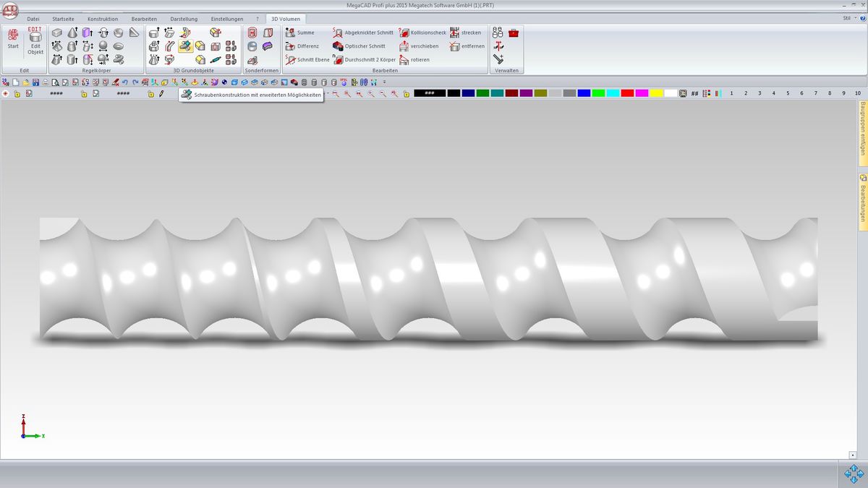Open the Konstruktion ribbon tab
868x488 pixels.
[x=102, y=19]
